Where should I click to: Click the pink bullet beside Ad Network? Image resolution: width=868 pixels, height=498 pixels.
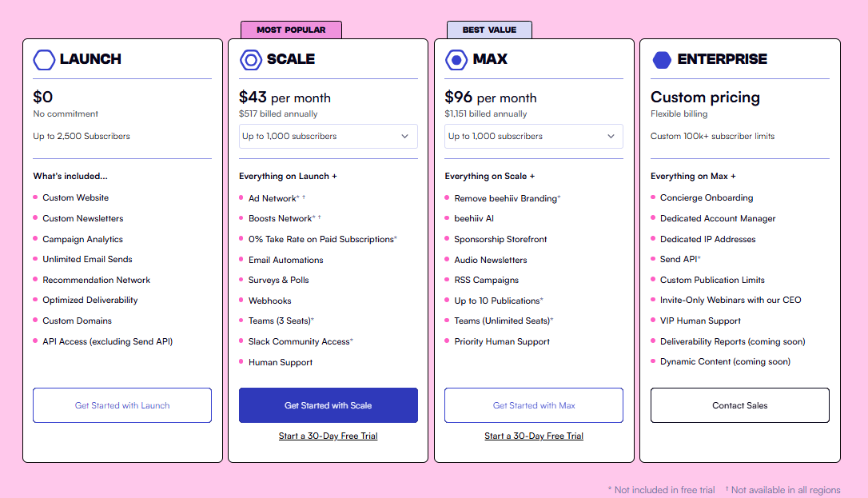tap(241, 197)
